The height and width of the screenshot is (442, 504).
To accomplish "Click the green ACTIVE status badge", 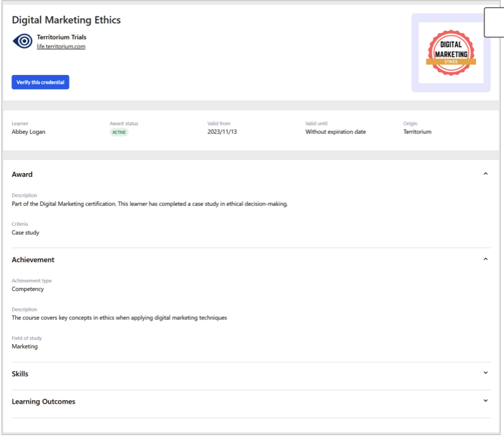I will coord(119,133).
